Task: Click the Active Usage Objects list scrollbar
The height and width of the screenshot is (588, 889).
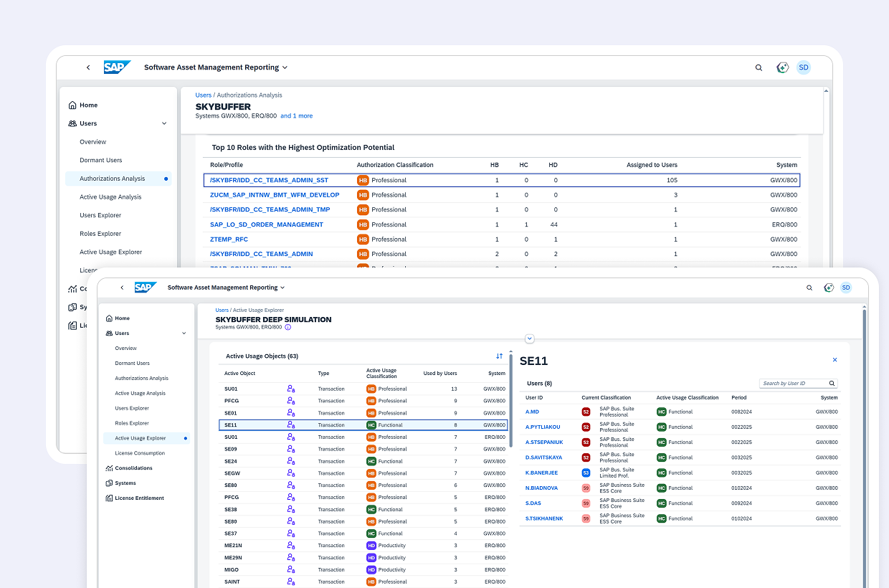Action: [x=510, y=402]
